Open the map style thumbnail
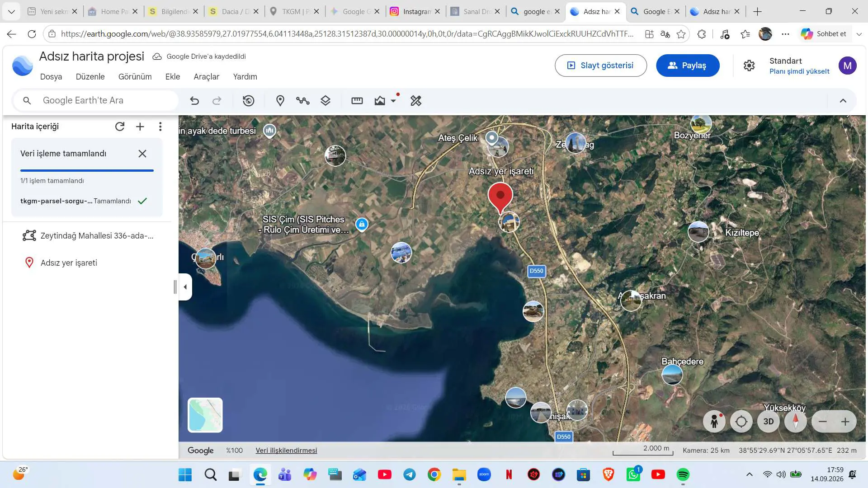The image size is (868, 488). 205,415
